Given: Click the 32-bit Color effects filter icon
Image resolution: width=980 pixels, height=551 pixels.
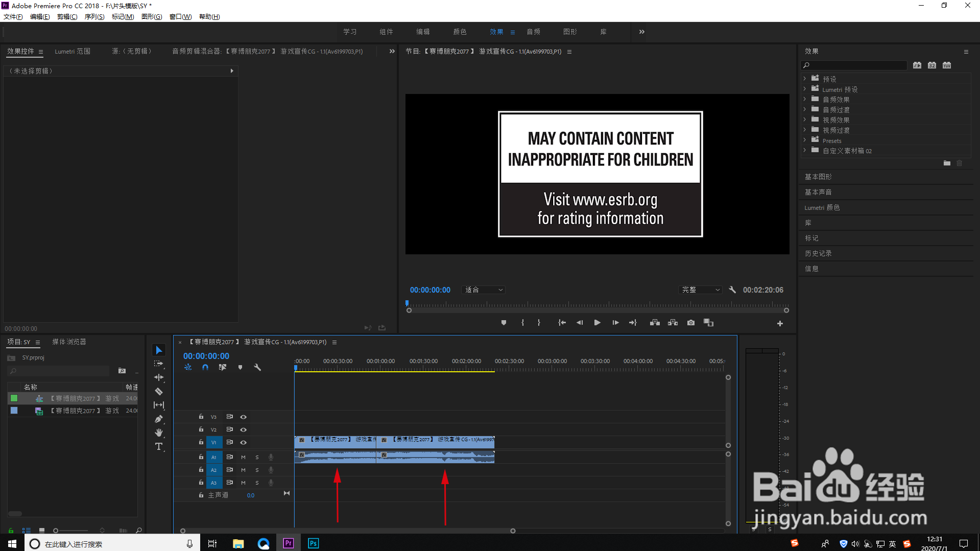Looking at the screenshot, I should click(x=932, y=65).
